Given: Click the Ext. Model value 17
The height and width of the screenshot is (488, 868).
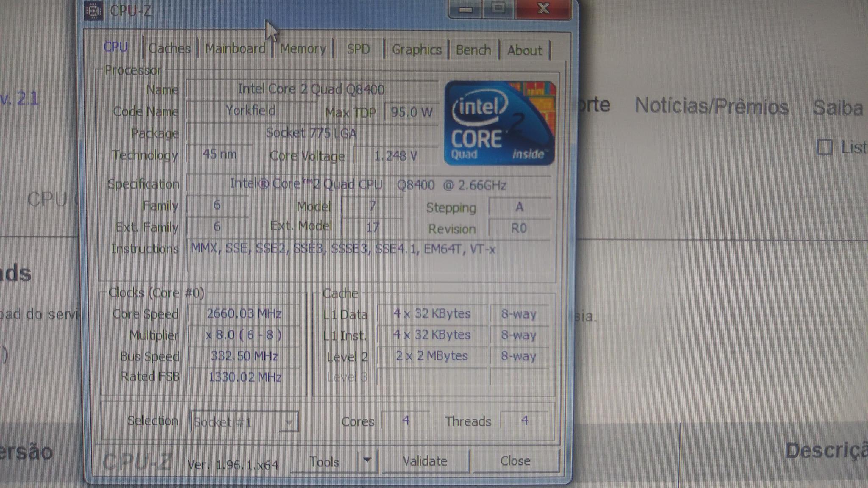Looking at the screenshot, I should coord(372,227).
